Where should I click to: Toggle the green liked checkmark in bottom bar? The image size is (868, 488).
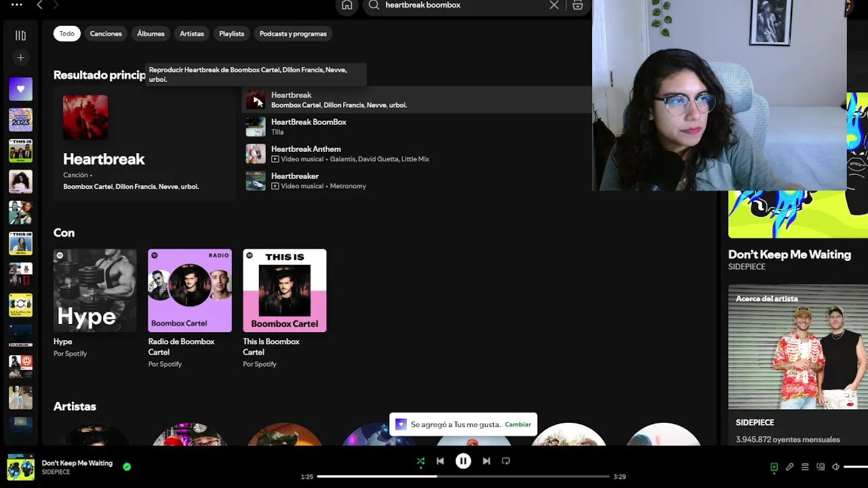point(127,466)
